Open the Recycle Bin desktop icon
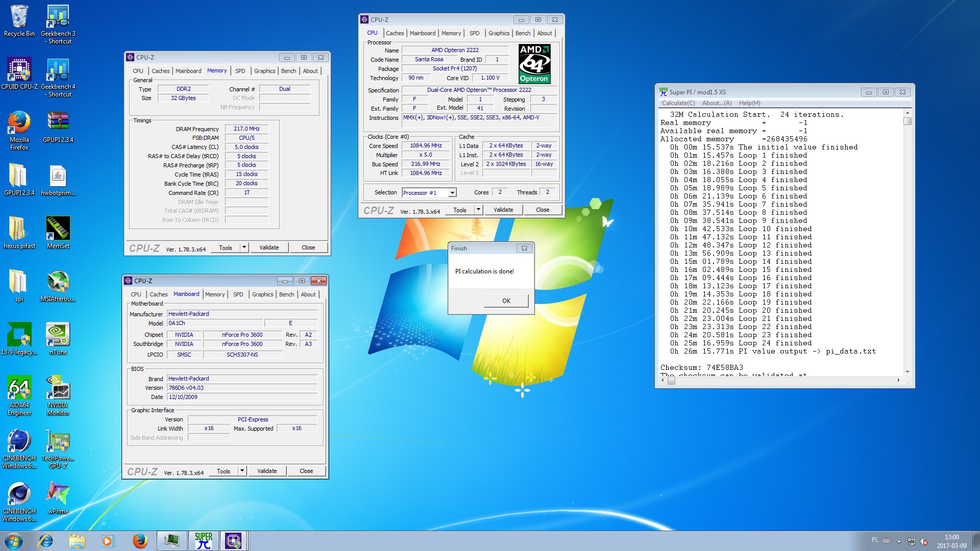This screenshot has height=551, width=980. coord(19,20)
